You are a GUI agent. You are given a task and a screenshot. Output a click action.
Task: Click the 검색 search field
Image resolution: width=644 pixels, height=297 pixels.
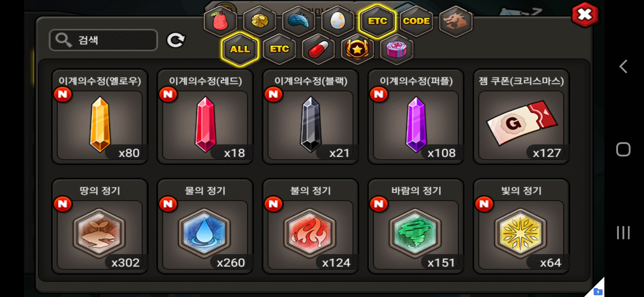103,40
